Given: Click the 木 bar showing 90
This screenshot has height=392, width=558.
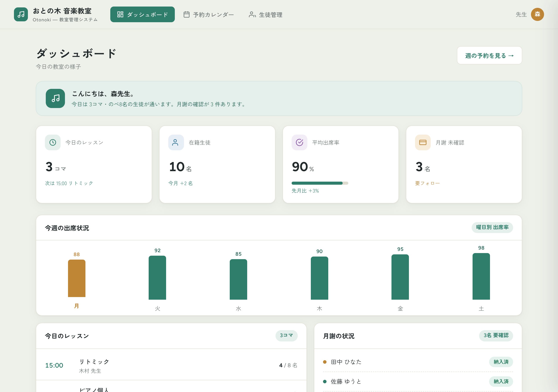Looking at the screenshot, I should 319,278.
